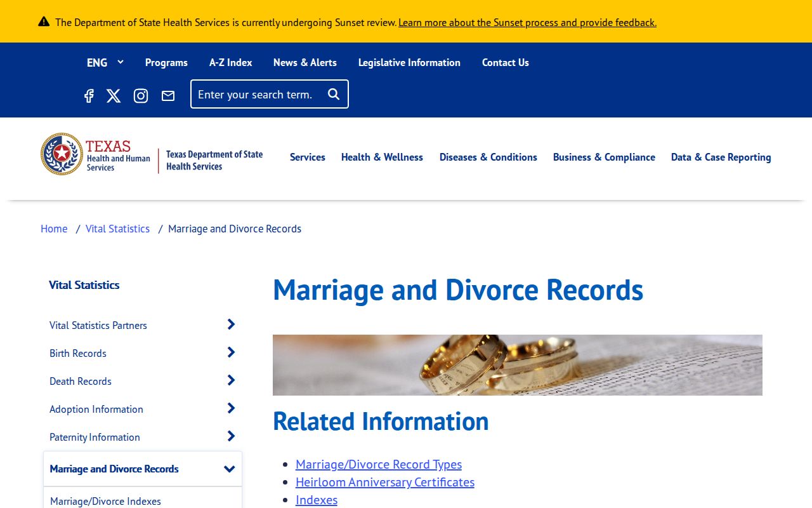The height and width of the screenshot is (508, 812).
Task: Expand the Adoption Information submenu chevron
Action: coord(231,408)
